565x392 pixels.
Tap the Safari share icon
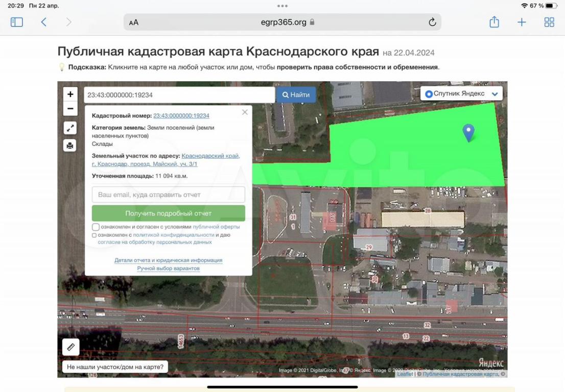coord(494,22)
